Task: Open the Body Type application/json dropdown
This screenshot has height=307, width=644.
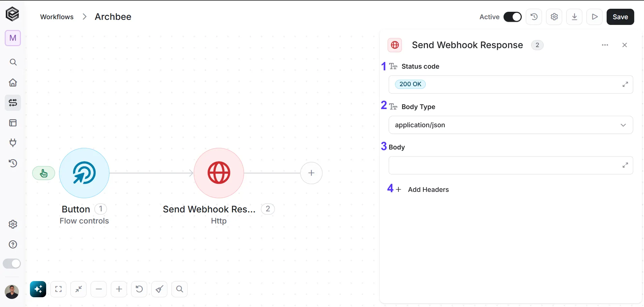Action: point(511,125)
